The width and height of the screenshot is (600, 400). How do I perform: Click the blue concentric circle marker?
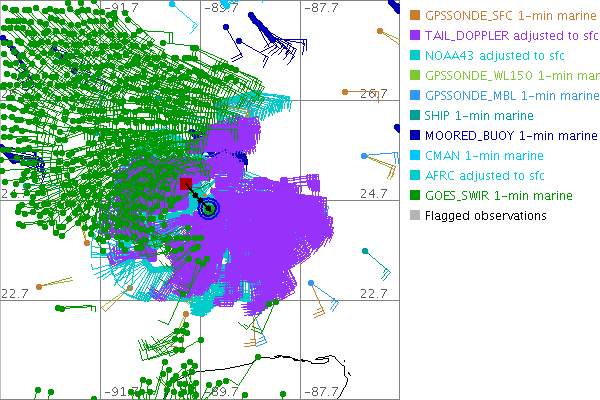[208, 208]
